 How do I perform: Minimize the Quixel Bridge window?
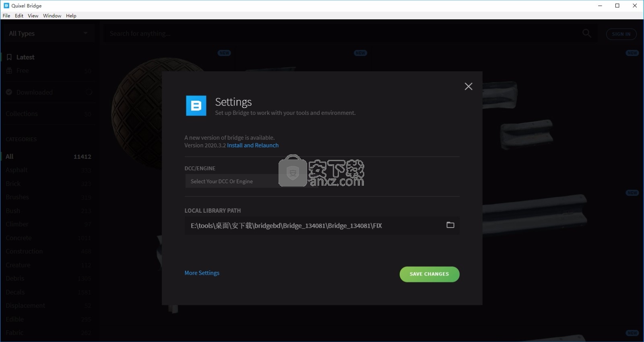tap(600, 6)
